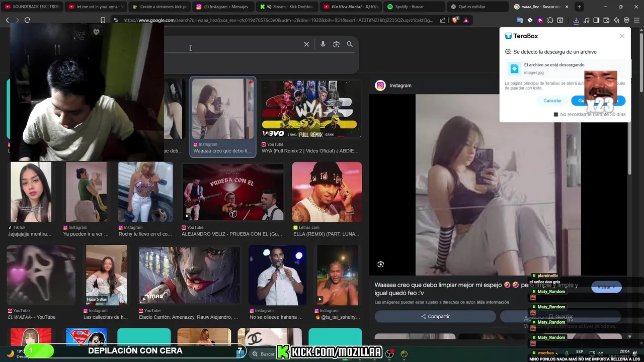Click the large preview image
This screenshot has width=644, height=362.
tap(498, 185)
